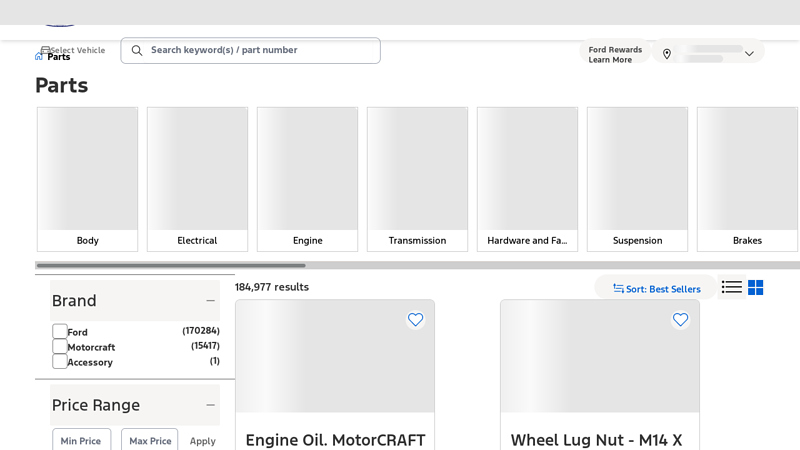The width and height of the screenshot is (800, 450).
Task: Check the Accessory brand filter
Action: coord(60,361)
